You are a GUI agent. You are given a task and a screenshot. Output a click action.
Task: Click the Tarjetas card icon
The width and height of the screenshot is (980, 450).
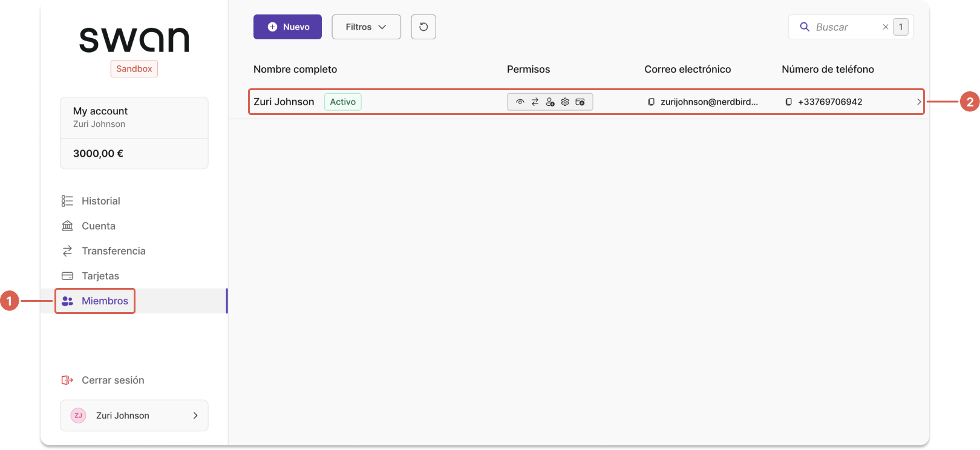pos(67,276)
